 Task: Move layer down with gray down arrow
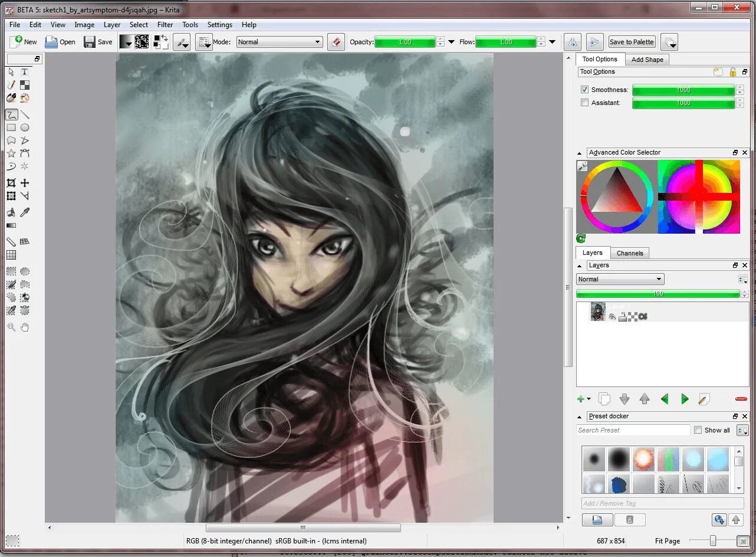pos(624,399)
